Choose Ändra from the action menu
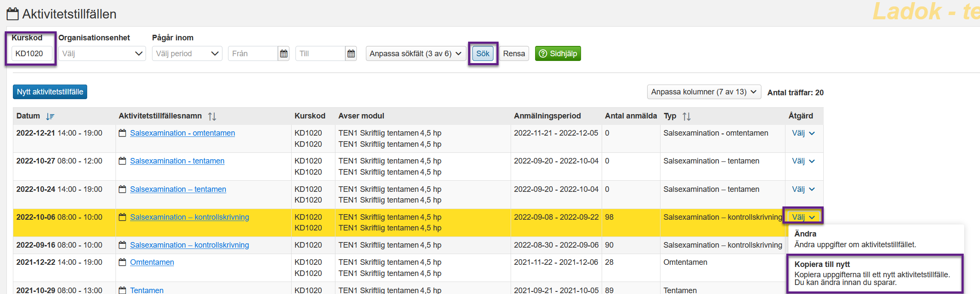The image size is (980, 294). click(876, 239)
